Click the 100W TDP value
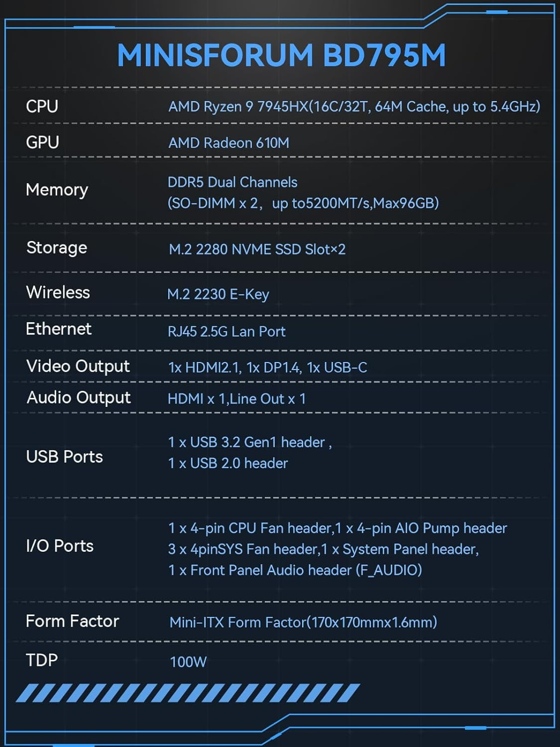 click(x=188, y=662)
